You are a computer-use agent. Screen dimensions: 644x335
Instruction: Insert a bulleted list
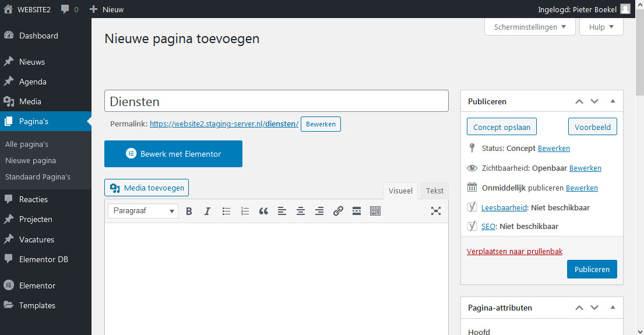226,211
